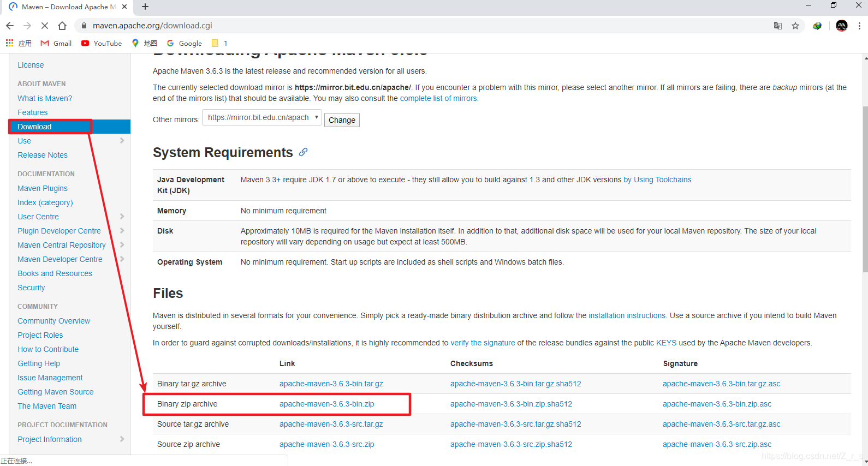This screenshot has height=466, width=868.
Task: Open How to Contribute link
Action: (x=48, y=349)
